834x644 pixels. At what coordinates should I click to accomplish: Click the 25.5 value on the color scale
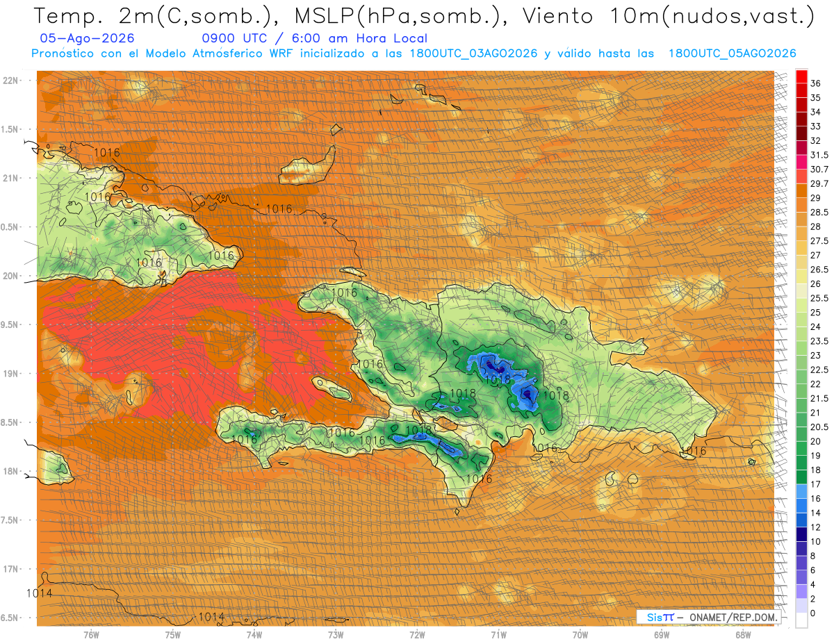pyautogui.click(x=819, y=298)
